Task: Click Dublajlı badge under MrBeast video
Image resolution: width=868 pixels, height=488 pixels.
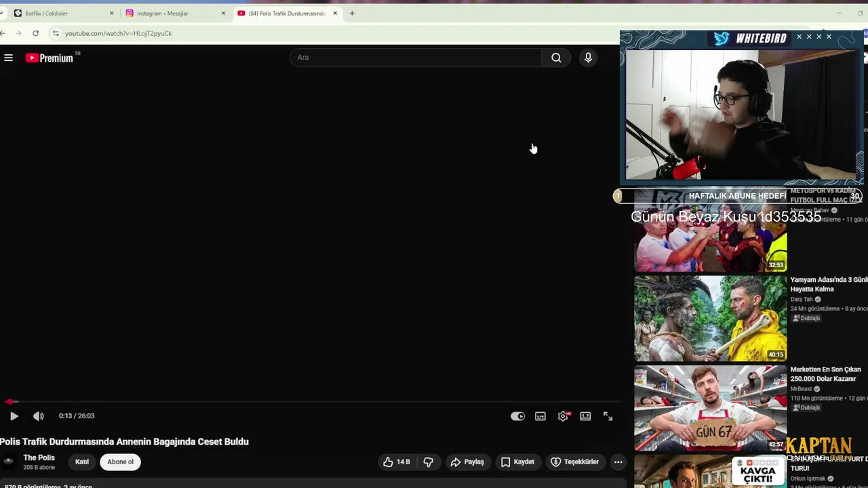Action: (806, 407)
